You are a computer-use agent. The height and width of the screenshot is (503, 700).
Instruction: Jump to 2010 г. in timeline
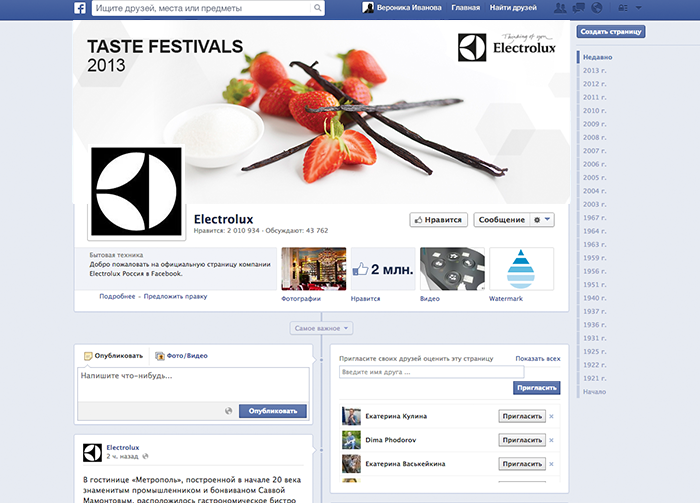(x=595, y=111)
